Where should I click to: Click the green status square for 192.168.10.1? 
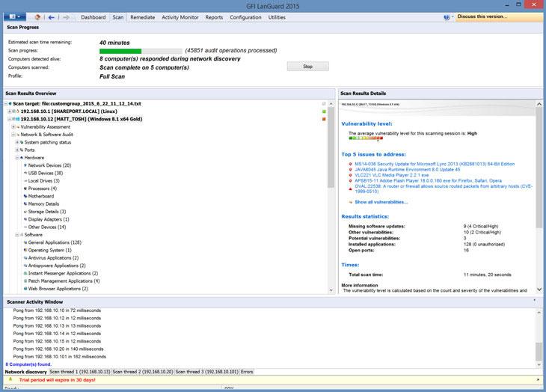[324, 111]
